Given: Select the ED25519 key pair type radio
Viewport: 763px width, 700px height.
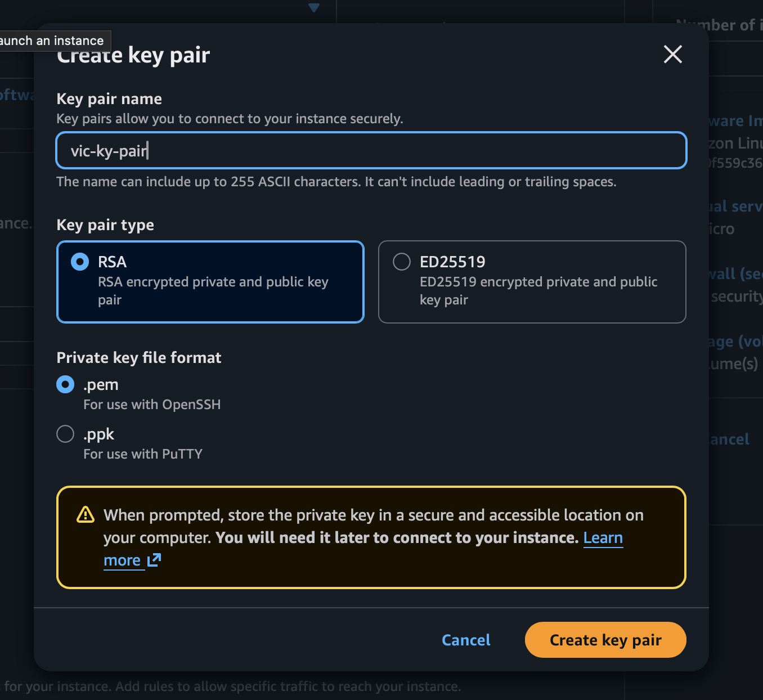Looking at the screenshot, I should [402, 262].
